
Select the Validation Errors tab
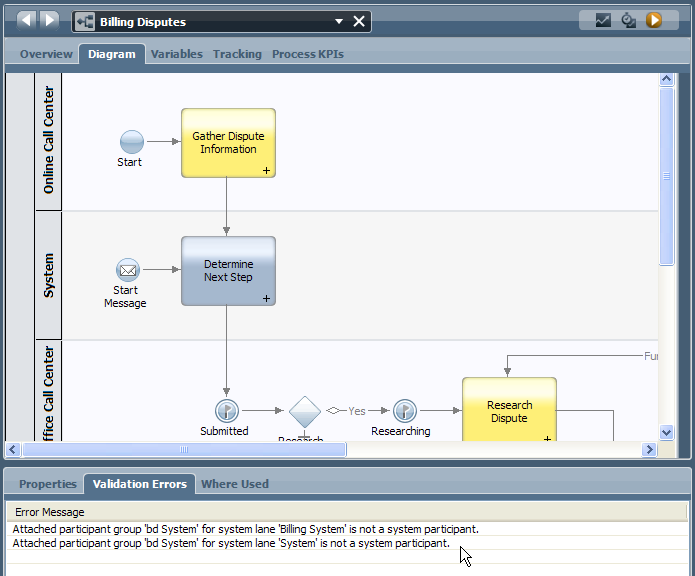click(140, 484)
